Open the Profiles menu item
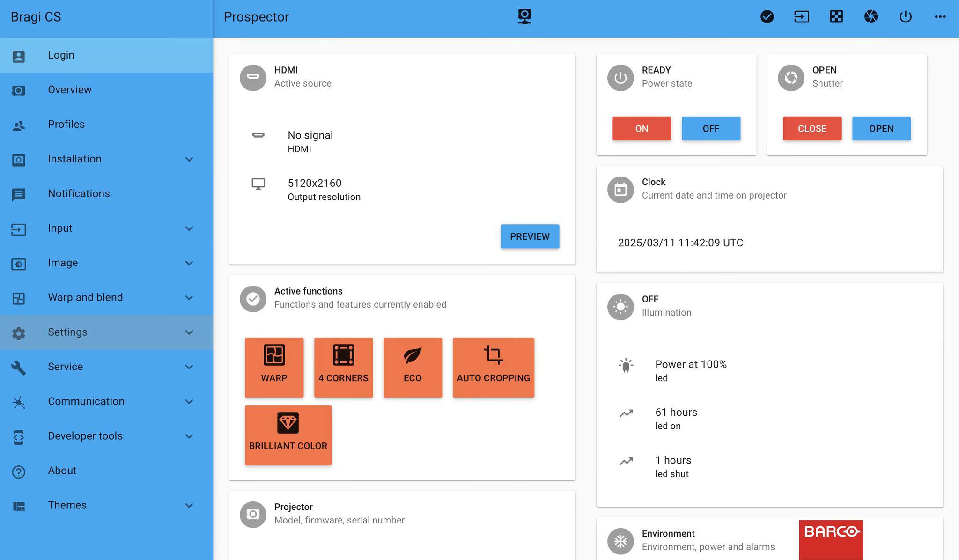Image resolution: width=959 pixels, height=560 pixels. click(x=106, y=125)
